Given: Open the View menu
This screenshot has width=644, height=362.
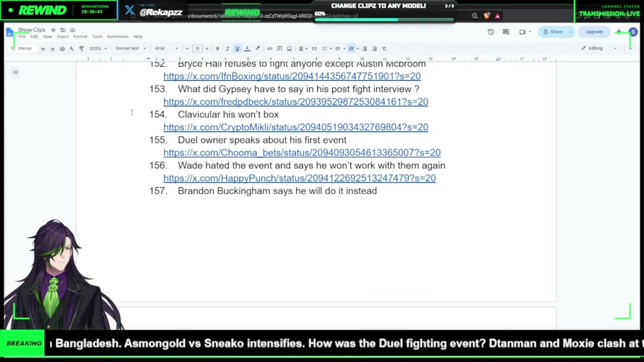Looking at the screenshot, I should click(x=47, y=37).
